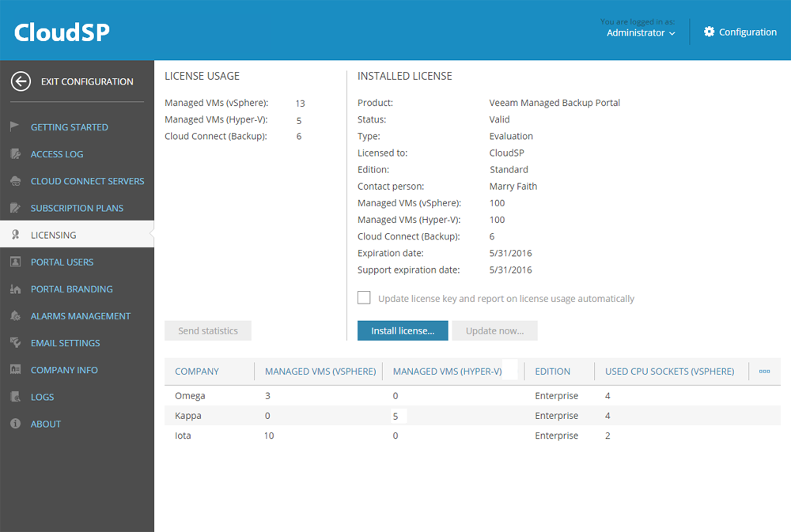The image size is (791, 532).
Task: Select the Omega company row
Action: (x=472, y=396)
